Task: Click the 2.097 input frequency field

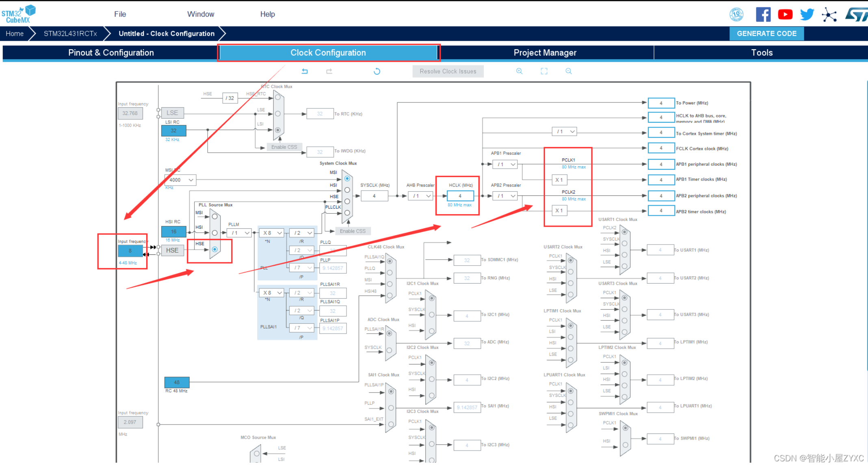Action: click(x=130, y=422)
